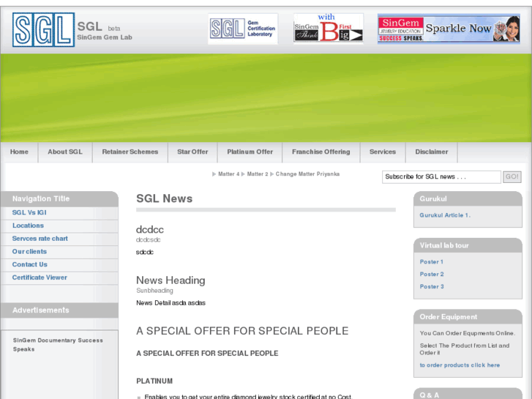Open the Our clients sidebar link
The height and width of the screenshot is (399, 532).
coord(29,251)
